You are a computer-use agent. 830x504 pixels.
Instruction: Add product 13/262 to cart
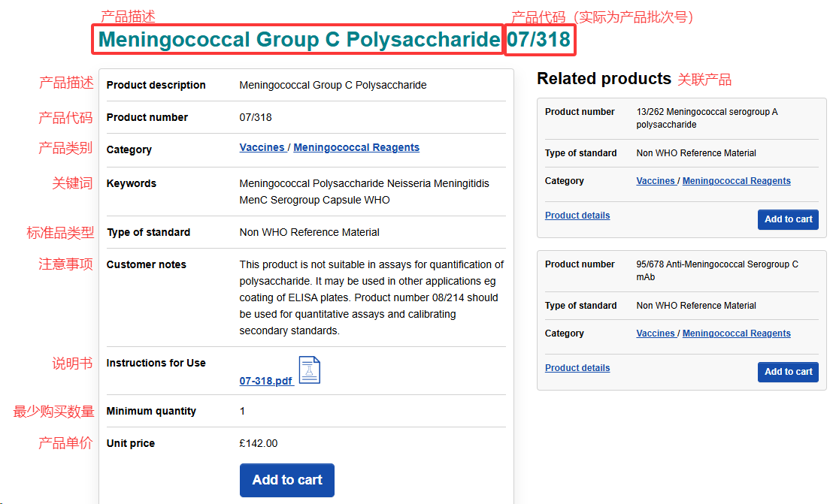(788, 219)
